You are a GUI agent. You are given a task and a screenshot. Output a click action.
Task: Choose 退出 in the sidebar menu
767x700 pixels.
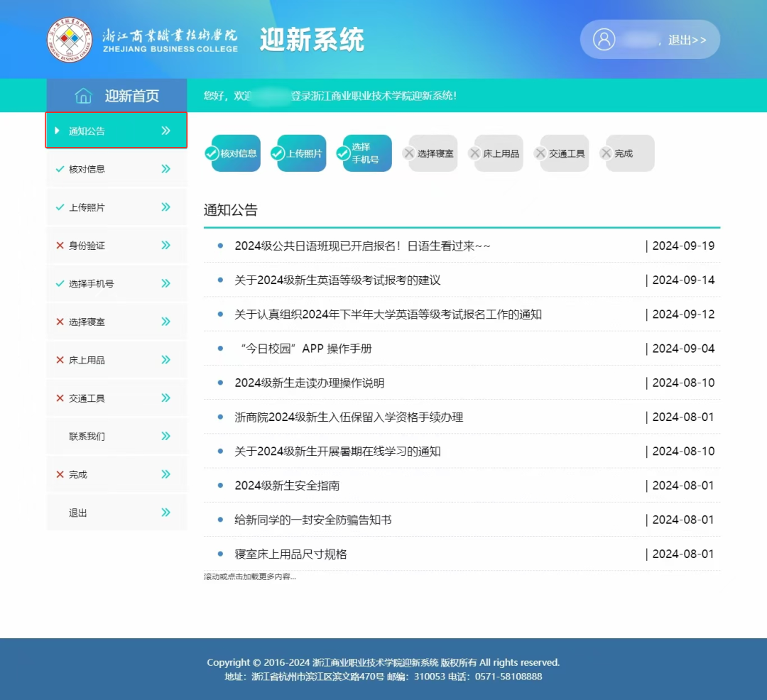tap(78, 513)
